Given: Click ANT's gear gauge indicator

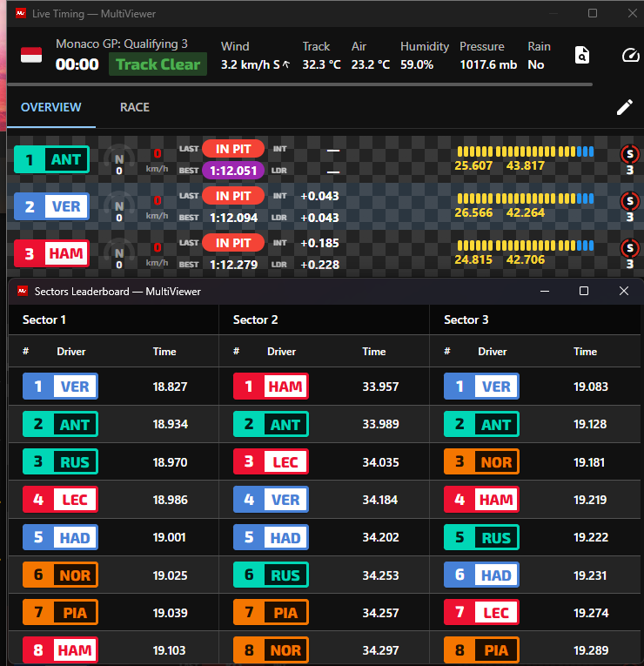Looking at the screenshot, I should [x=119, y=160].
